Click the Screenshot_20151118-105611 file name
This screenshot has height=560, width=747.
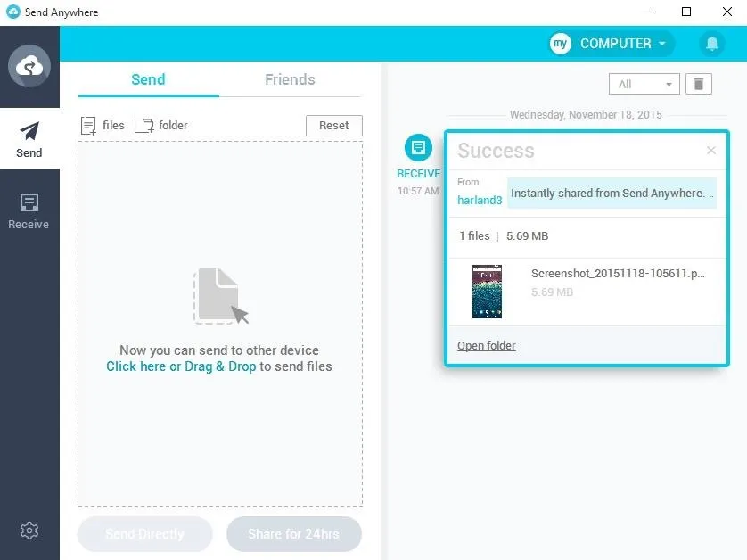[618, 274]
